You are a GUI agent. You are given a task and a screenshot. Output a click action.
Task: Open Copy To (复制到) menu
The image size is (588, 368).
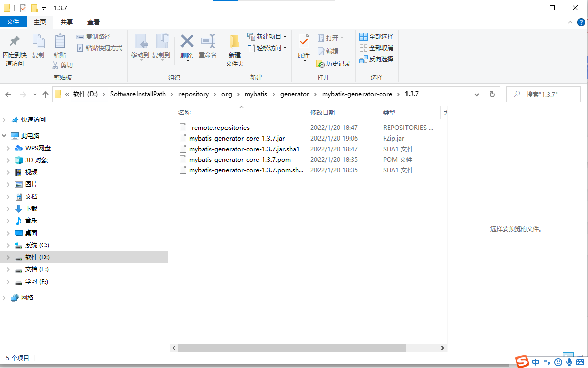coord(161,47)
